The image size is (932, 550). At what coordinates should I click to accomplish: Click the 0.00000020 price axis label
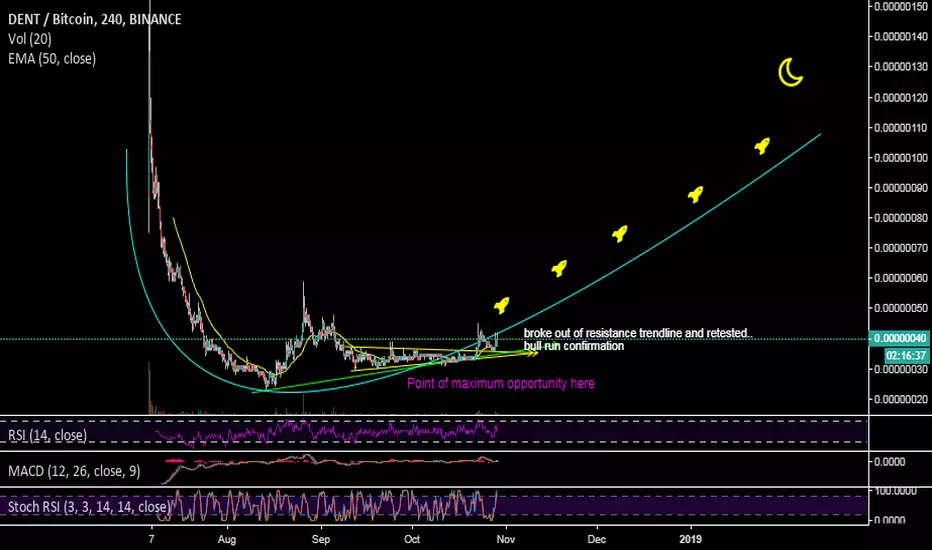point(901,399)
